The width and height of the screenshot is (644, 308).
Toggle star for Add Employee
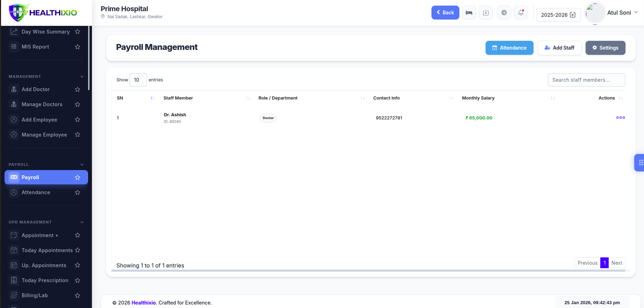click(78, 119)
